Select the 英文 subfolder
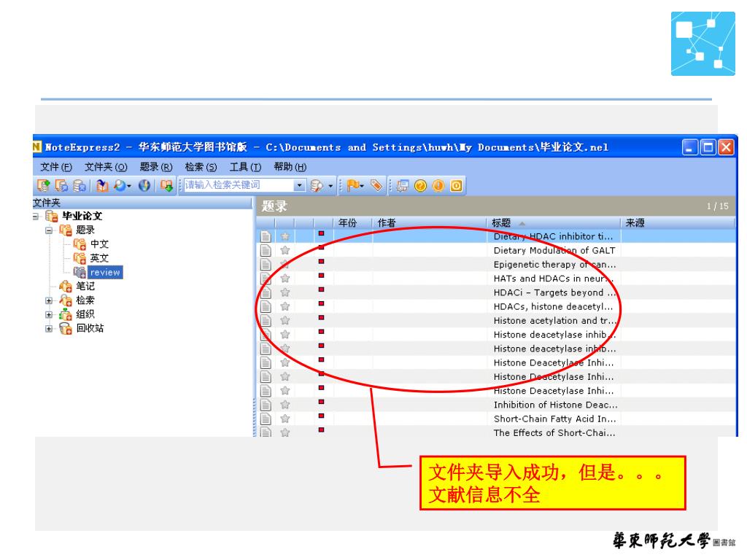 point(99,258)
